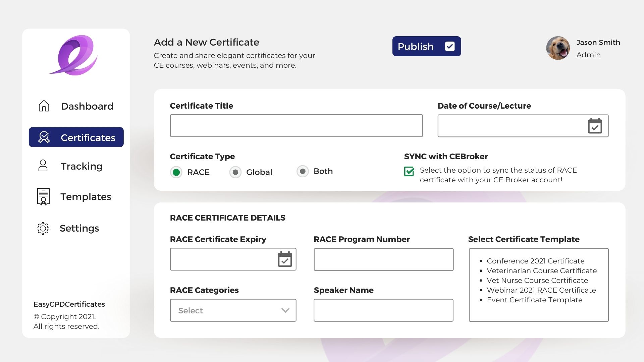Open the RACE Certificate Expiry calendar icon
Screen dimensions: 644x362
pos(285,259)
